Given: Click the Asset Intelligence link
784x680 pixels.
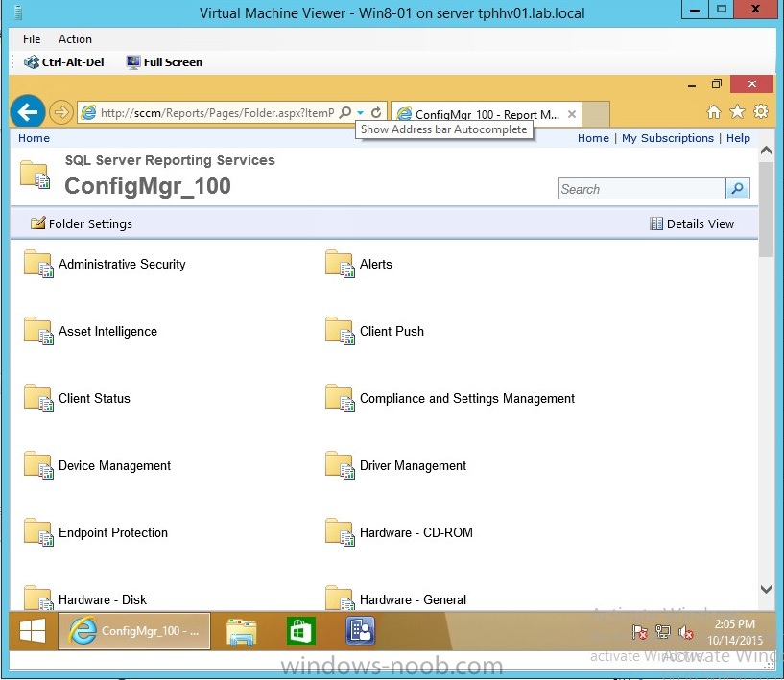Looking at the screenshot, I should pyautogui.click(x=108, y=331).
